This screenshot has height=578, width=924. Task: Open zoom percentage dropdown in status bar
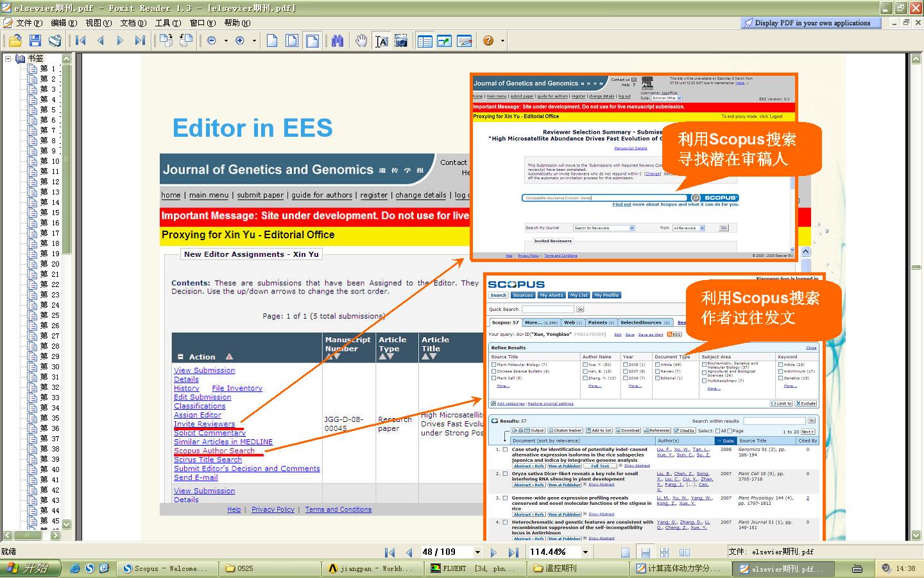[x=585, y=552]
